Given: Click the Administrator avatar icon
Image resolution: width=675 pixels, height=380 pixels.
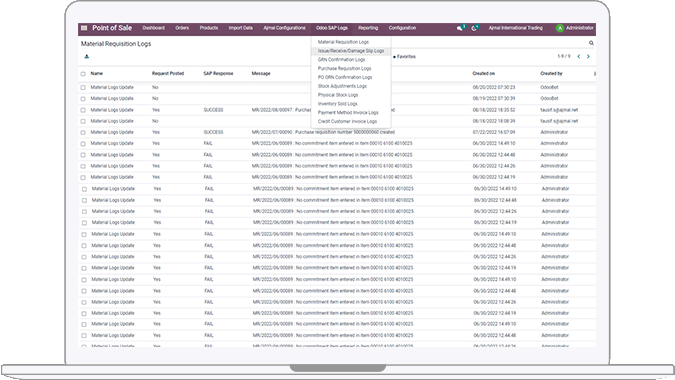Looking at the screenshot, I should click(560, 28).
